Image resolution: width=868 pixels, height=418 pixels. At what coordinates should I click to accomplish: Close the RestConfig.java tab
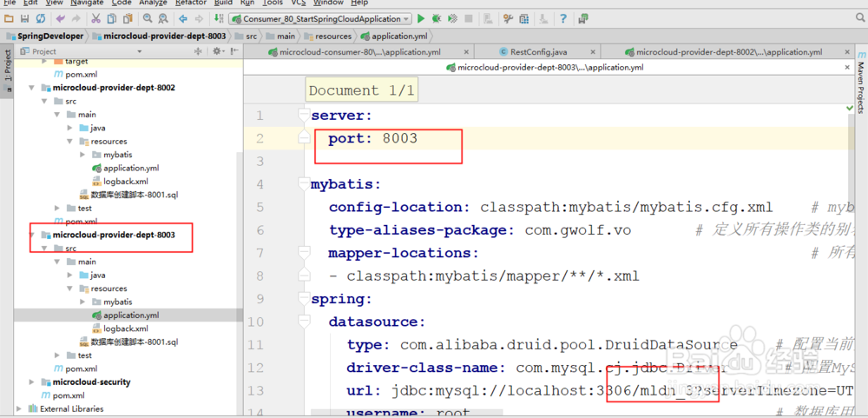(x=593, y=52)
